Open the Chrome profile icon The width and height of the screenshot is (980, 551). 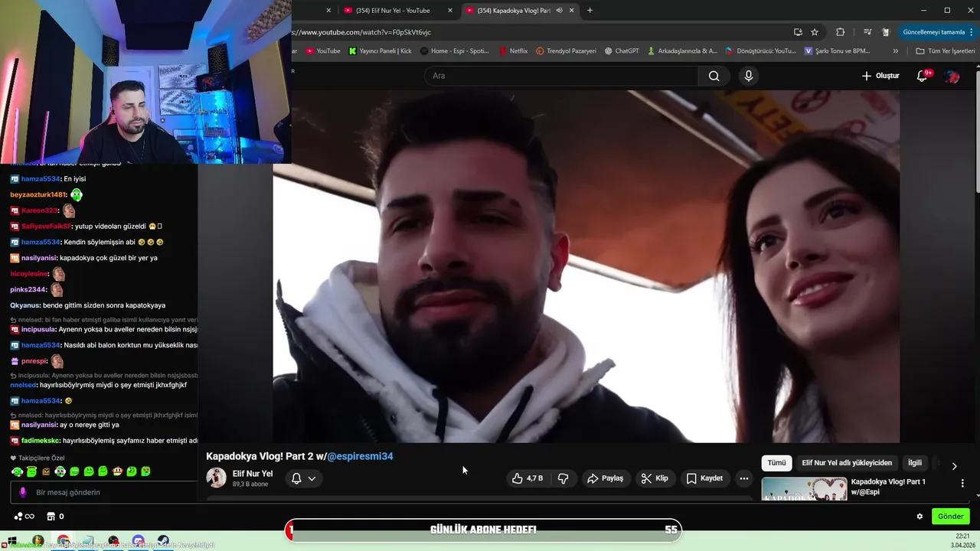tap(886, 32)
